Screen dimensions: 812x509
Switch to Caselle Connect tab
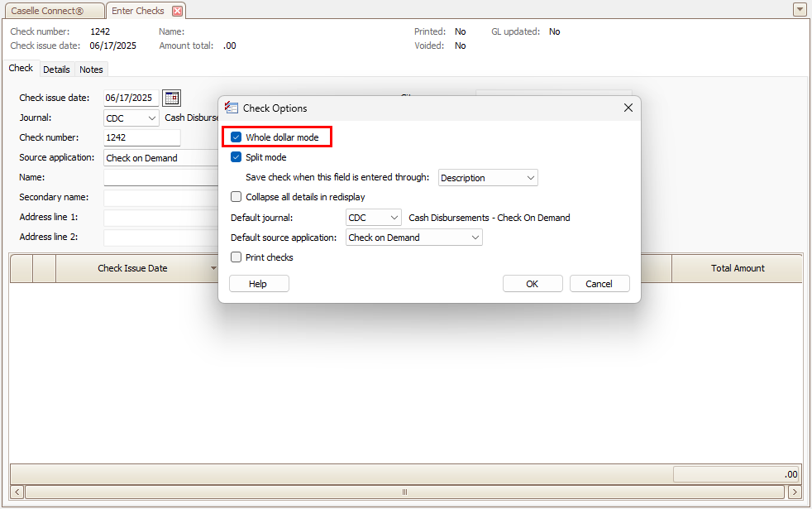53,11
